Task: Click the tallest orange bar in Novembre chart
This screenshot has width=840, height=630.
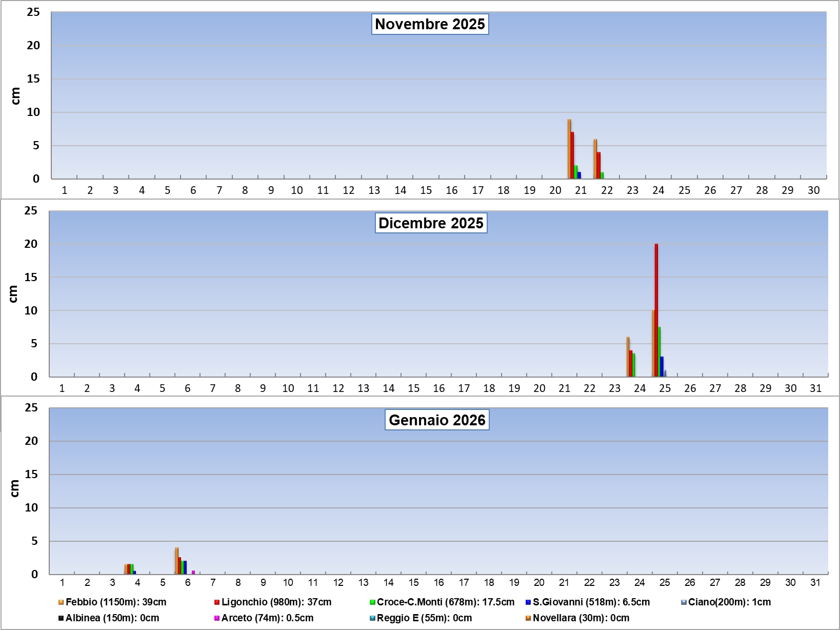Action: click(569, 149)
